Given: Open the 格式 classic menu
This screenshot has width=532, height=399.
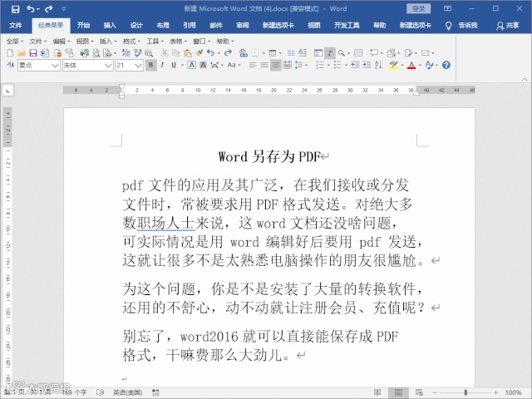Looking at the screenshot, I should (131, 41).
